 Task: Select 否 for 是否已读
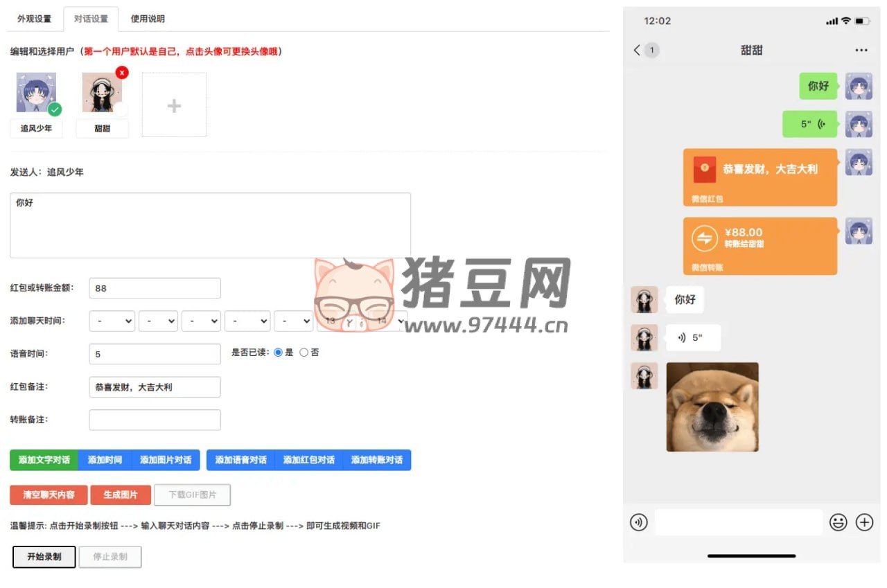point(304,353)
